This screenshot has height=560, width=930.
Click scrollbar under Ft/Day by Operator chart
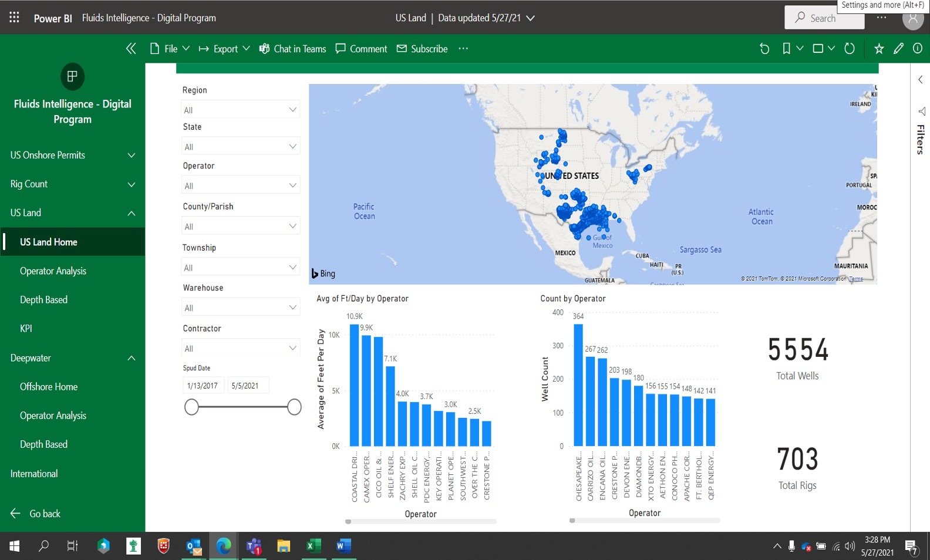point(420,521)
